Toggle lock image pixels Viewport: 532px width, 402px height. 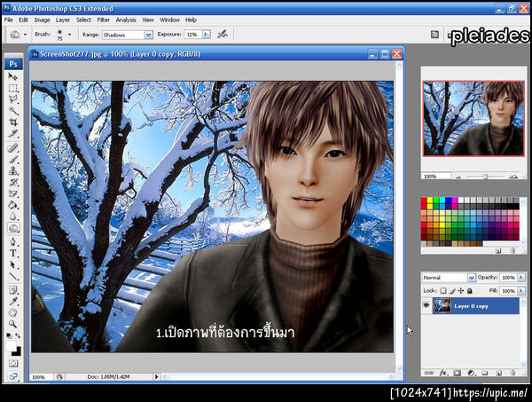452,291
